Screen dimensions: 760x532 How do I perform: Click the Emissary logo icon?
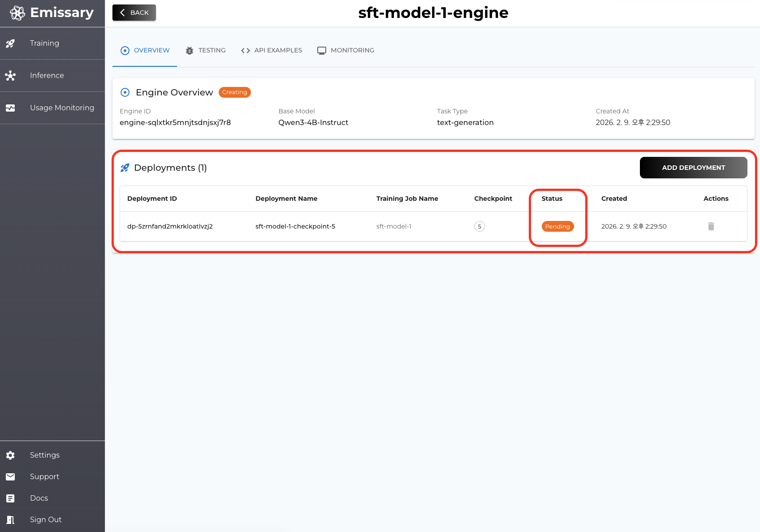pyautogui.click(x=17, y=13)
